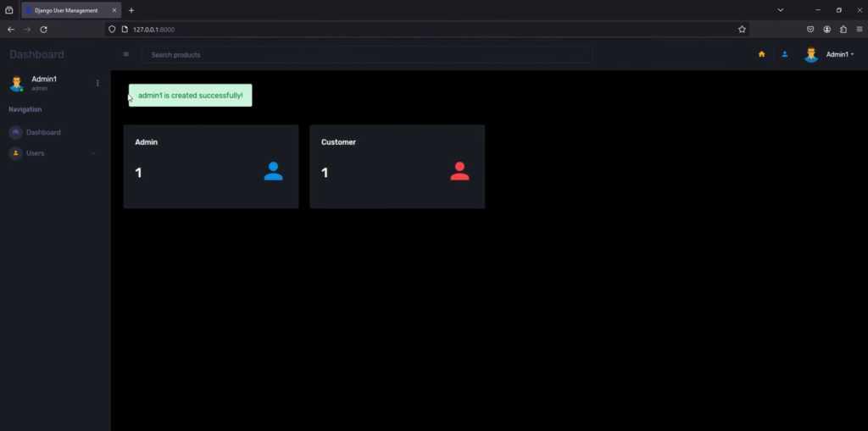Click the Users person icon in sidebar
The width and height of the screenshot is (868, 431).
pos(15,153)
